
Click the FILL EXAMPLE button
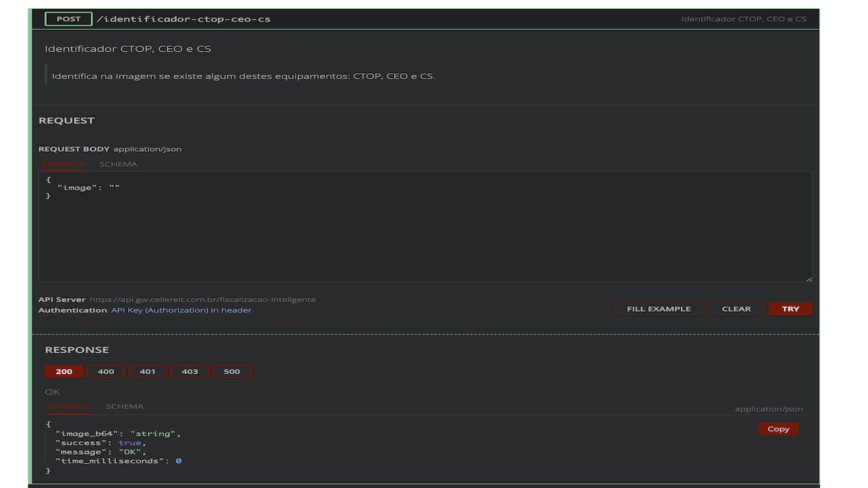658,309
